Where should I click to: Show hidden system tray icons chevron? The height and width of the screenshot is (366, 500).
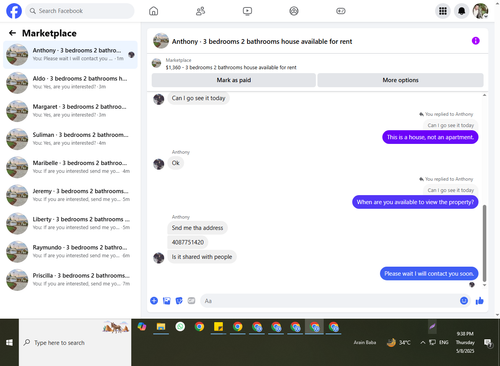pos(423,342)
